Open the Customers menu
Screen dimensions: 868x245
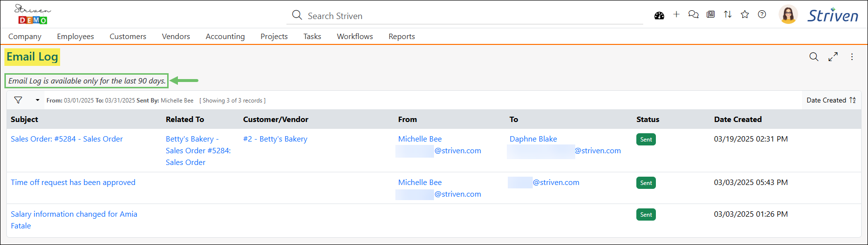pos(128,36)
